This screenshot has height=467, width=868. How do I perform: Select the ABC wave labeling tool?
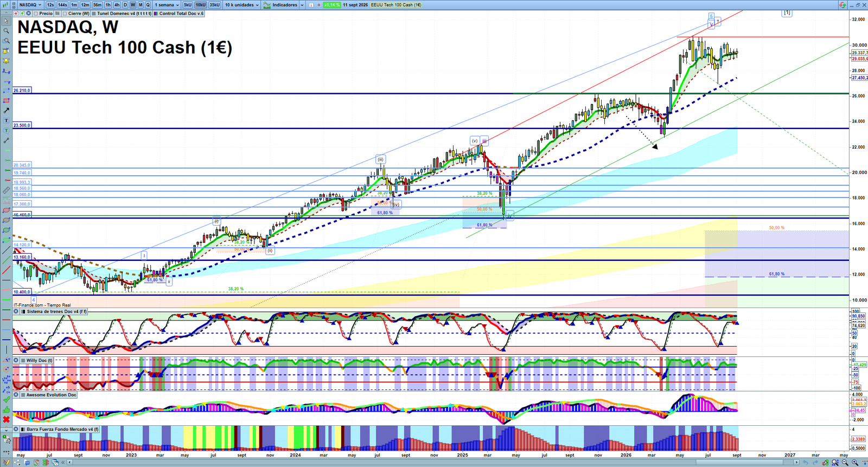click(x=6, y=389)
